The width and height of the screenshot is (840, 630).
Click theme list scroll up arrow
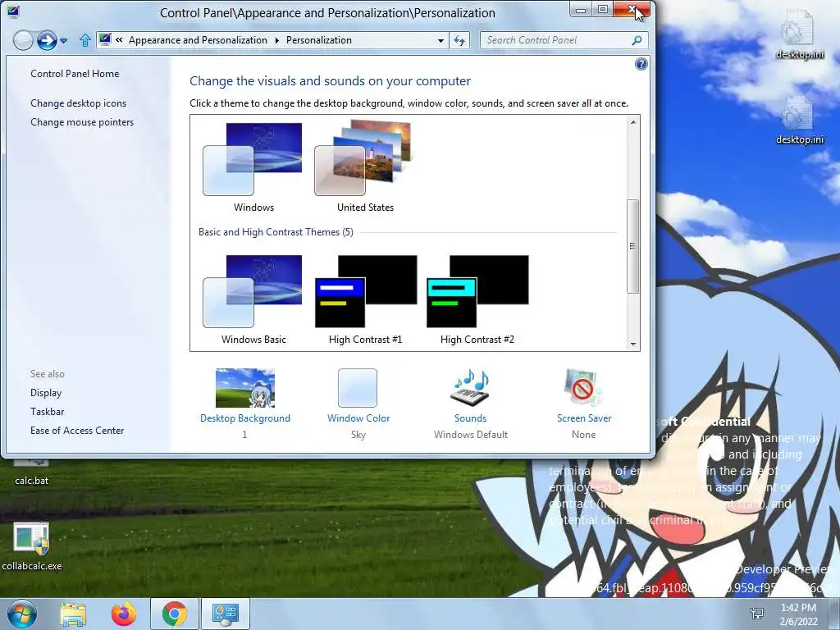tap(633, 122)
